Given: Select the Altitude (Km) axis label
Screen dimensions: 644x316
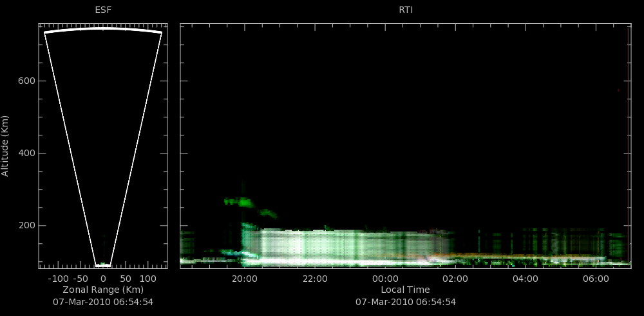Looking at the screenshot, I should [5, 146].
